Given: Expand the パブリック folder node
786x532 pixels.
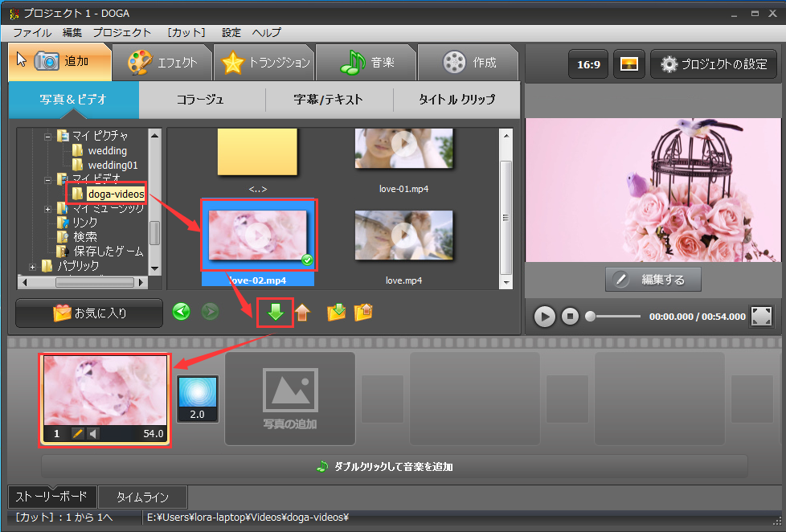Looking at the screenshot, I should [x=33, y=266].
